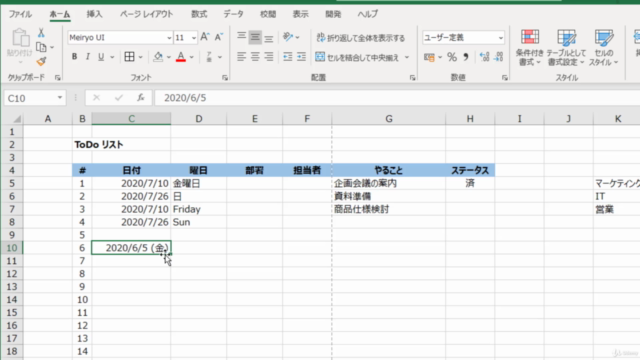
Task: Open the font group dialog launcher
Action: pyautogui.click(x=225, y=78)
